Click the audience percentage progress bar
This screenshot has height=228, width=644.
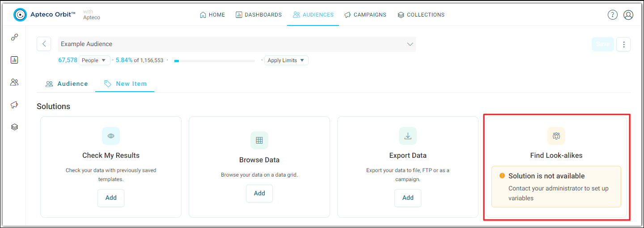[215, 61]
